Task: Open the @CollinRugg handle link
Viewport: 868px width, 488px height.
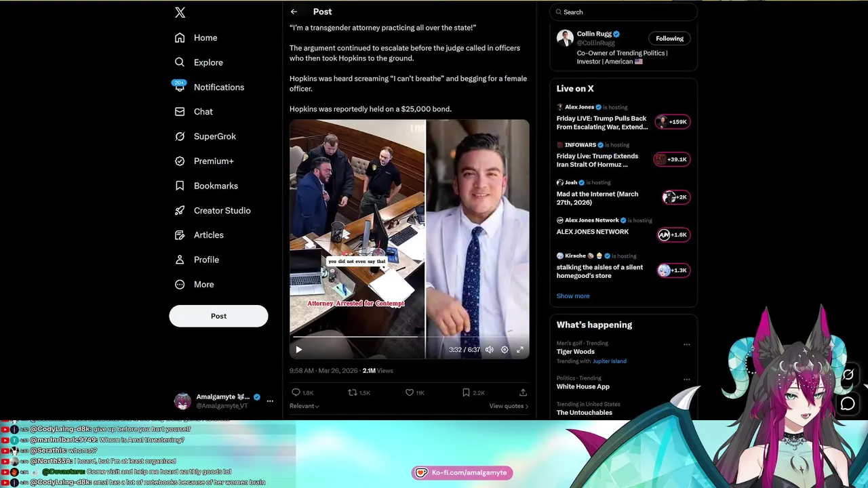Action: (595, 43)
